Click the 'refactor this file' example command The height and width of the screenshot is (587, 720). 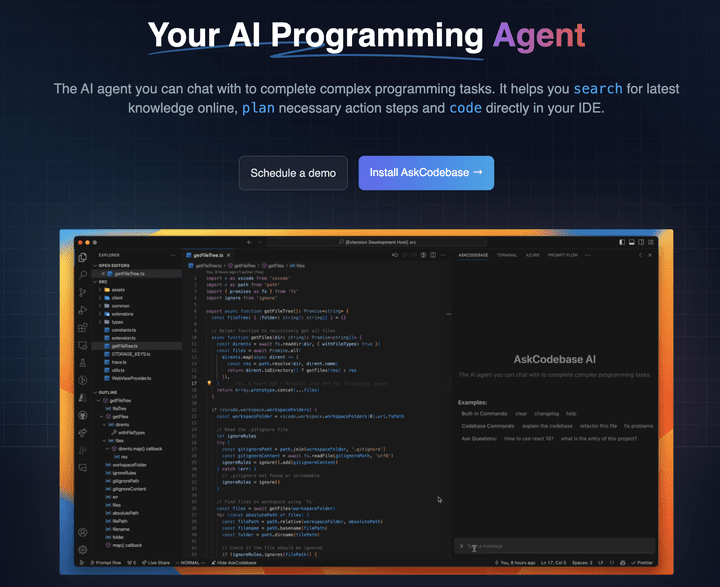pyautogui.click(x=598, y=426)
